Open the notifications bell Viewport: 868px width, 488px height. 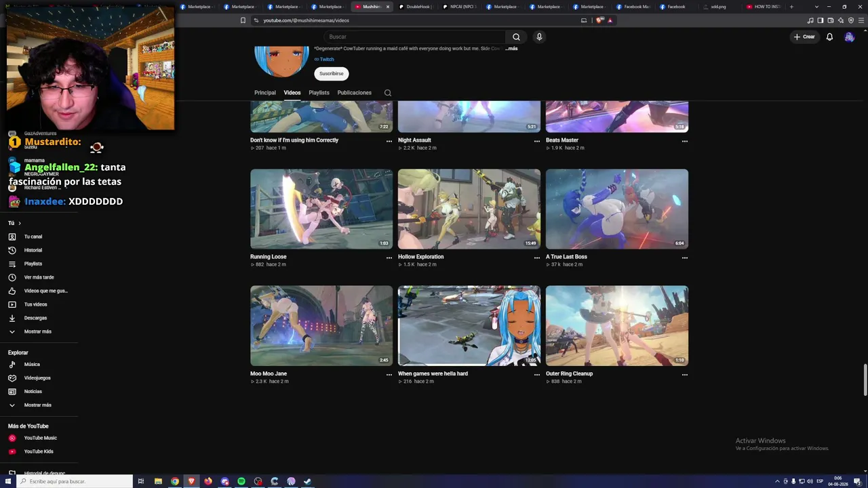(829, 37)
